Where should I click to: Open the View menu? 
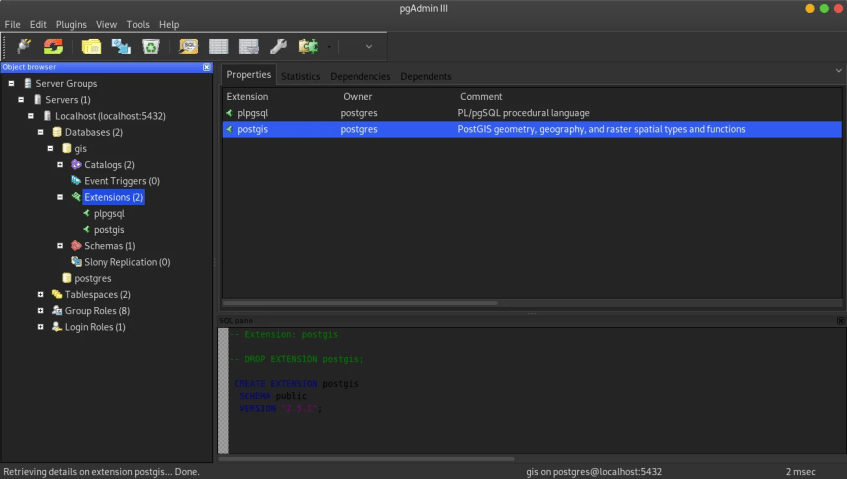pos(106,24)
